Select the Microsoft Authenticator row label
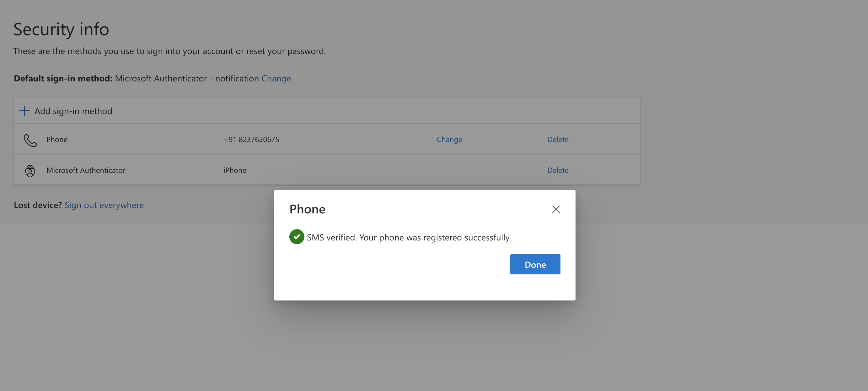The height and width of the screenshot is (391, 868). (x=86, y=170)
